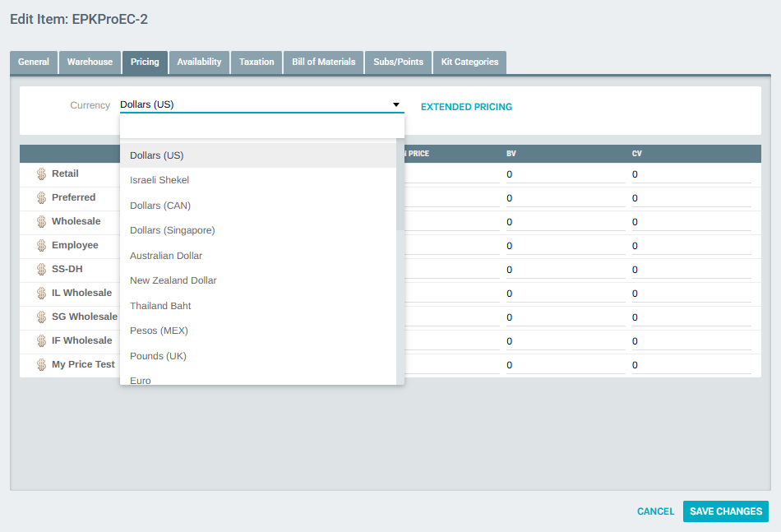Open the Bill of Materials tab

[x=323, y=62]
